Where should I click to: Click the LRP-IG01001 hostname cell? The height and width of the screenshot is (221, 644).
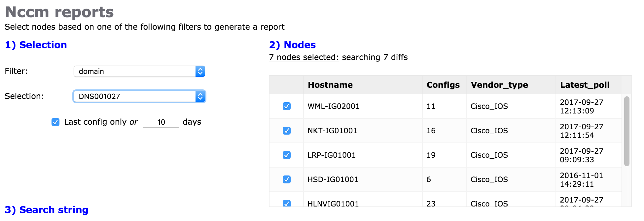click(332, 155)
